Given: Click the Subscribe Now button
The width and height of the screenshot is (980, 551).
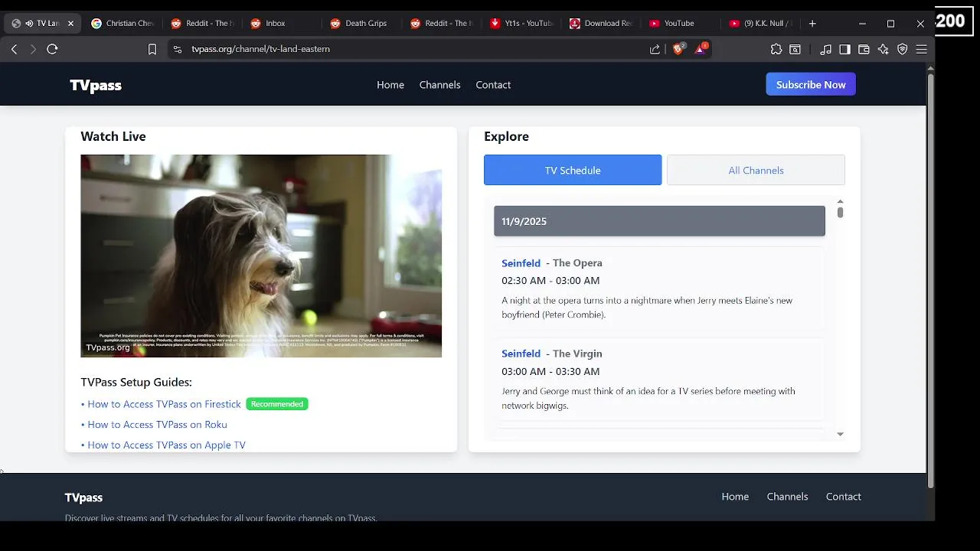Looking at the screenshot, I should [x=811, y=84].
